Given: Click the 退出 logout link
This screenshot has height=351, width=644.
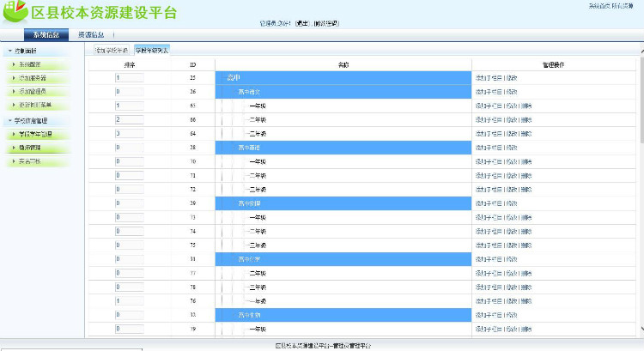Looking at the screenshot, I should coord(301,24).
